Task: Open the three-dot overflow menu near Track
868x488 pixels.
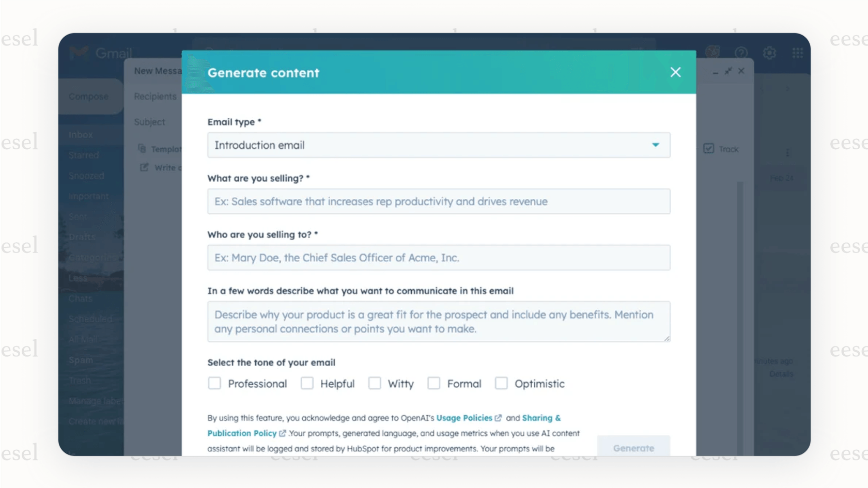Action: click(x=787, y=152)
